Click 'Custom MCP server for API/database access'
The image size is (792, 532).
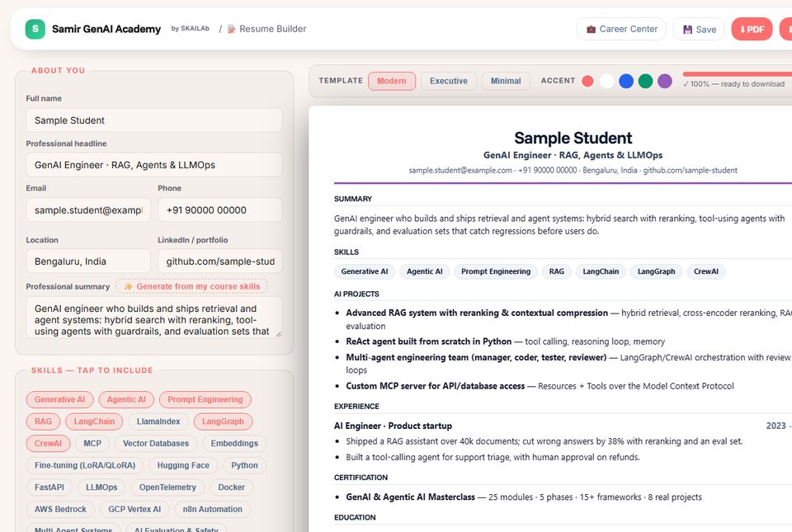(436, 386)
